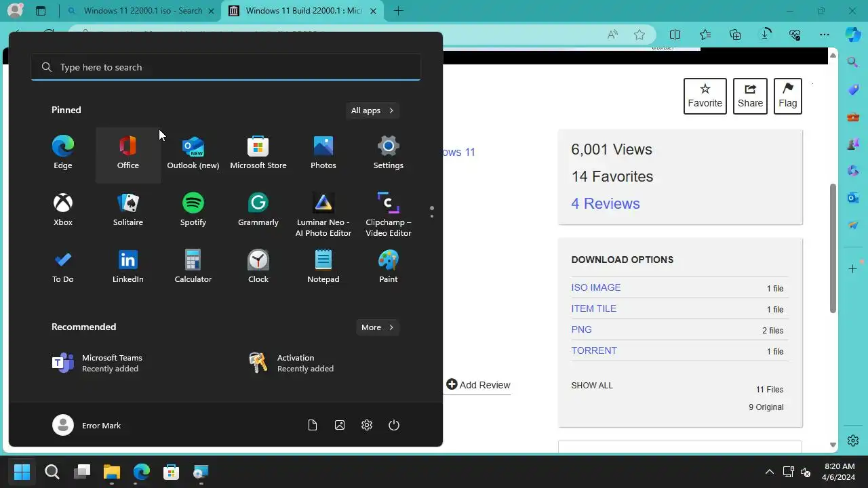Add page to favorites star icon
This screenshot has height=488, width=868.
click(x=639, y=35)
